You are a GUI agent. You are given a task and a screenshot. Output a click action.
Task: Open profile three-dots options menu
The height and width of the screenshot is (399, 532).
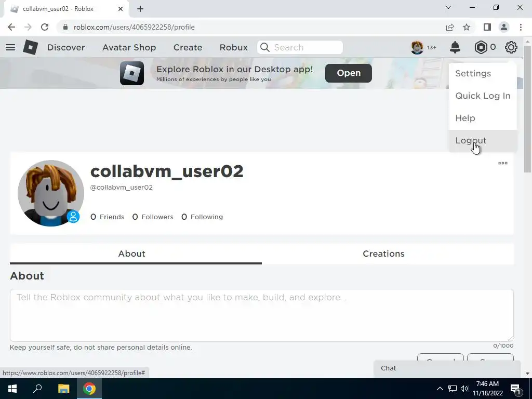(503, 163)
